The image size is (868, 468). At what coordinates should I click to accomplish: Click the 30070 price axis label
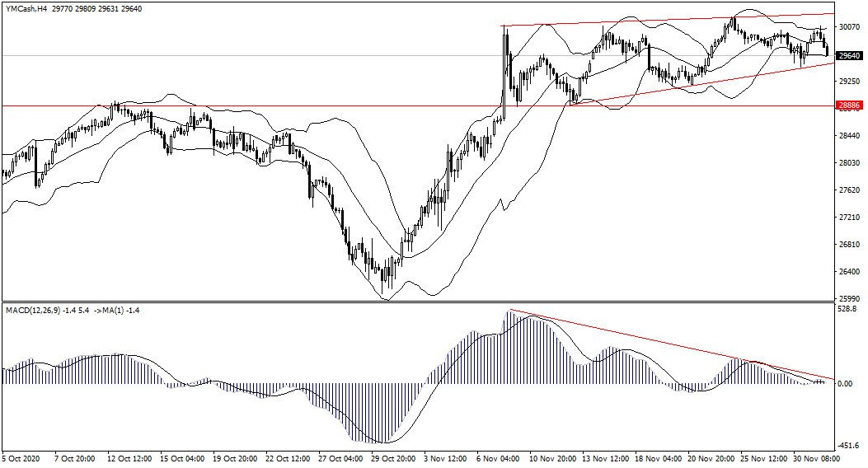[849, 27]
